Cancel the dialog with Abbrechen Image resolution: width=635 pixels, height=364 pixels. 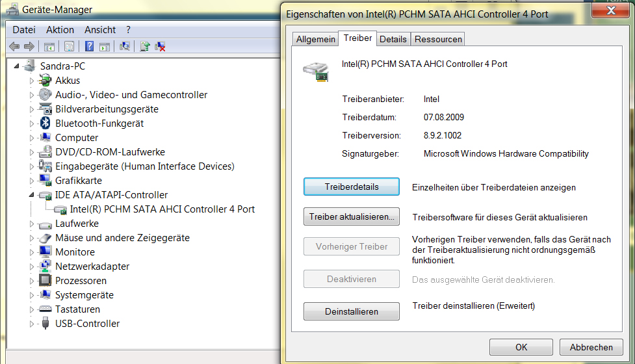point(591,347)
